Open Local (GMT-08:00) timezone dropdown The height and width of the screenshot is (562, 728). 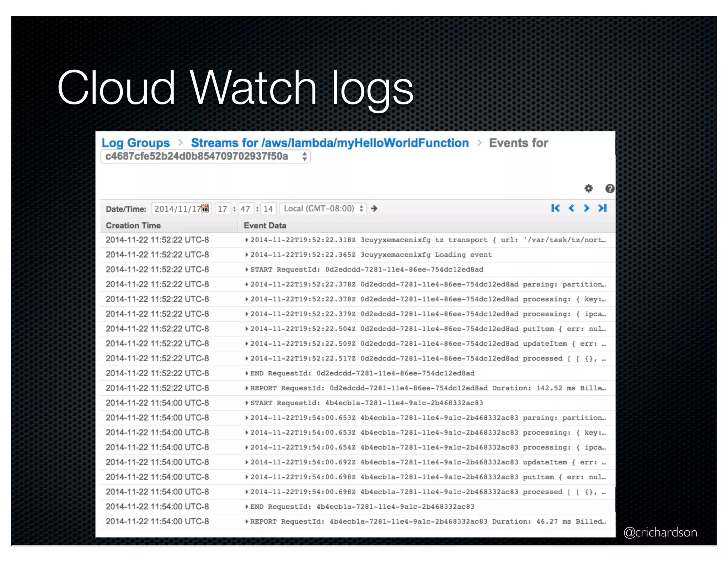pos(323,209)
